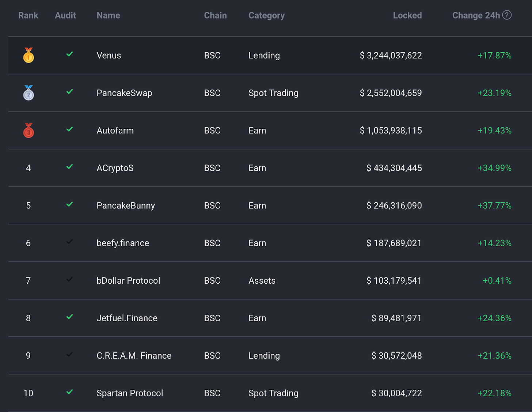Screen dimensions: 532x412
Task: Click the Assets category for bDollar Protocol
Action: pos(262,281)
